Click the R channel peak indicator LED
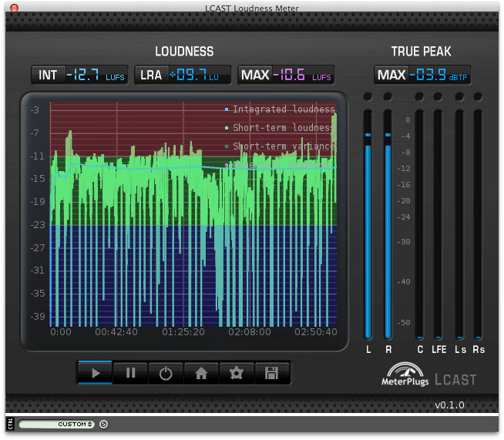This screenshot has width=504, height=440. 388,96
